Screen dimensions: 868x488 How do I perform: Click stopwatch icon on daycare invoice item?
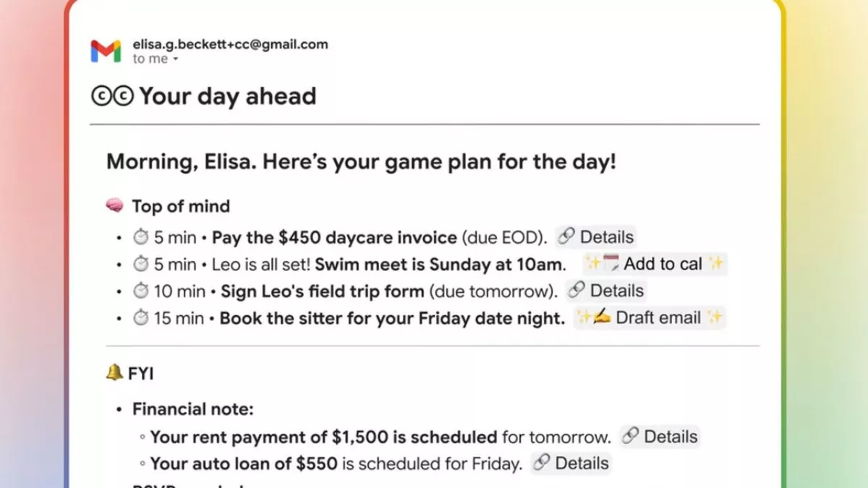pos(140,237)
